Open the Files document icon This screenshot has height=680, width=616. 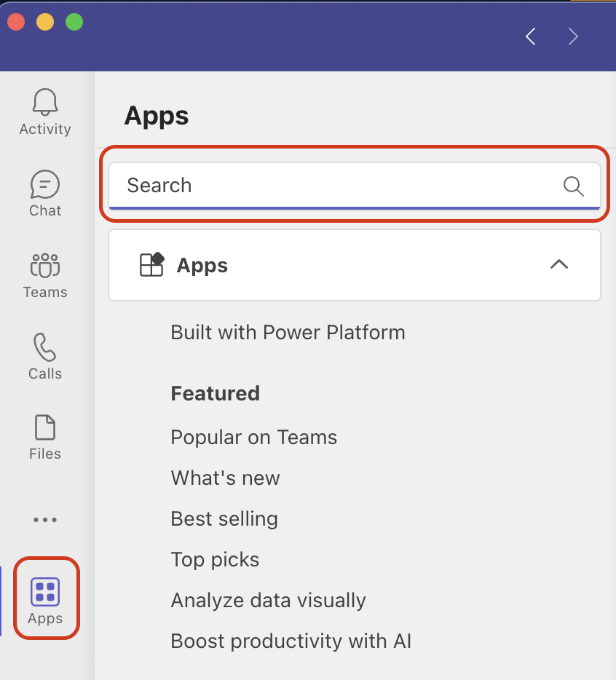pos(45,427)
